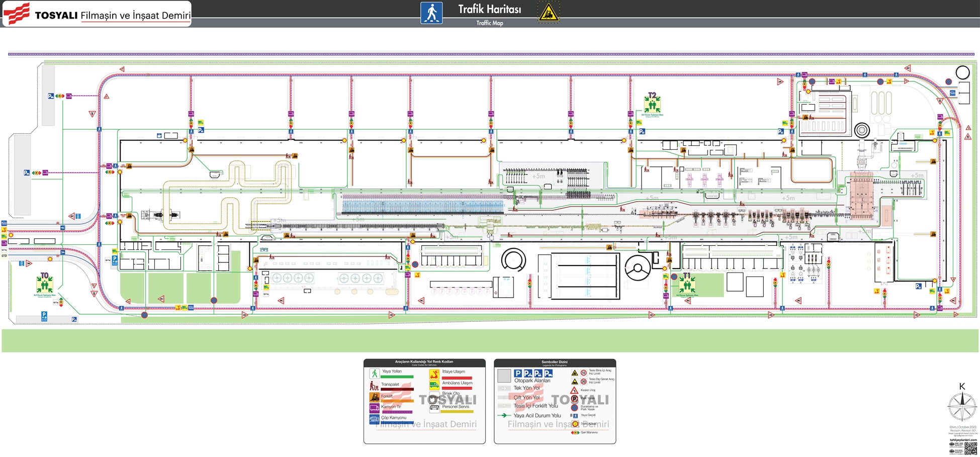This screenshot has width=980, height=457.
Task: Click the Tosyalı logo in header
Action: click(x=17, y=14)
